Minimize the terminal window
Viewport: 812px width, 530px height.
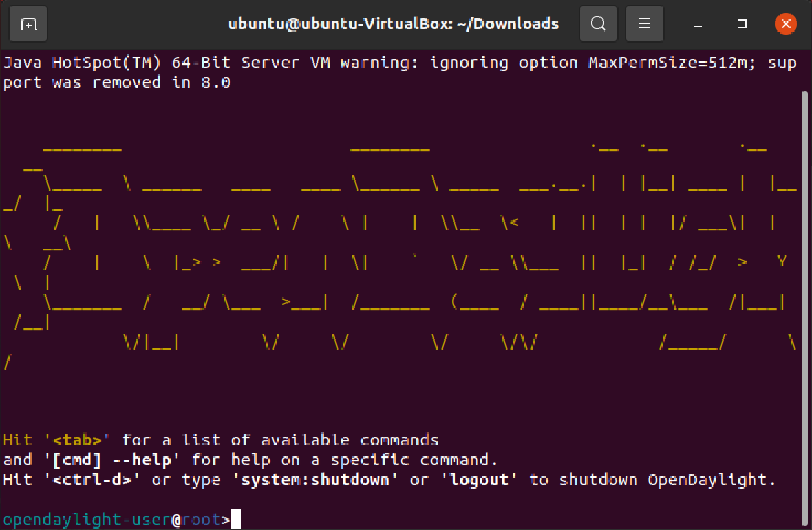tap(698, 24)
